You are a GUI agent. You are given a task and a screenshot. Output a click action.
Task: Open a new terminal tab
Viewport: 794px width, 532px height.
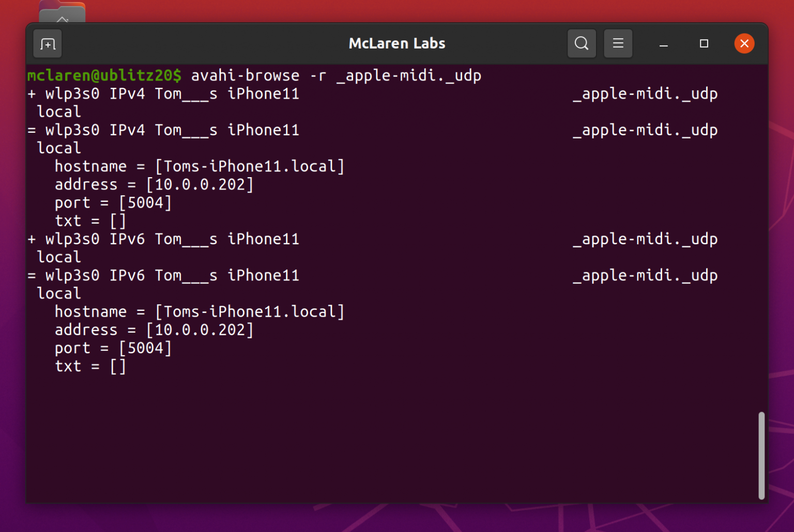click(47, 43)
